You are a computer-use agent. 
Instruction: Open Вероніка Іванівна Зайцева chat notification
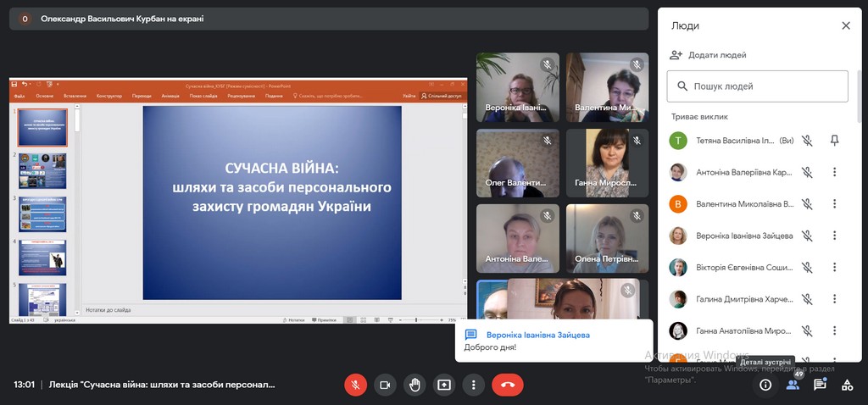(554, 341)
